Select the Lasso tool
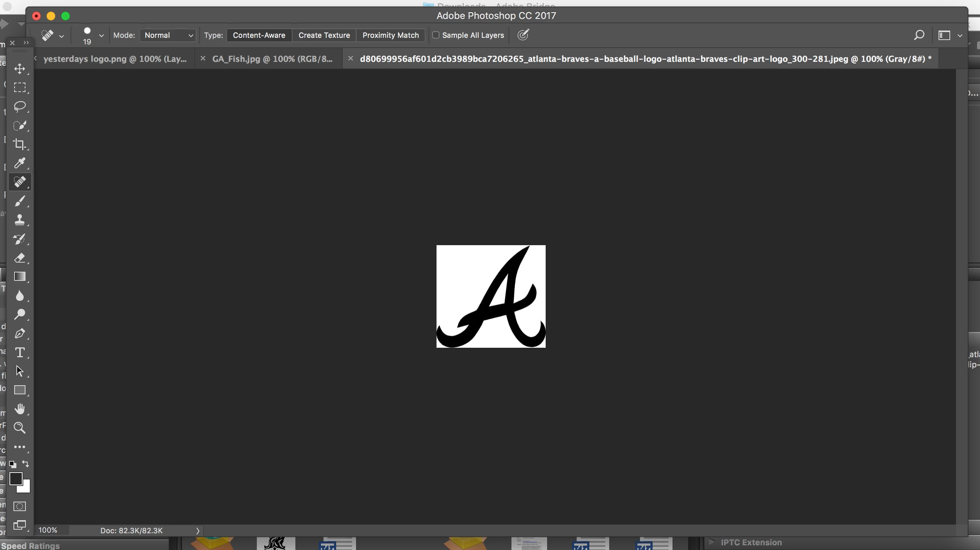 [x=19, y=106]
